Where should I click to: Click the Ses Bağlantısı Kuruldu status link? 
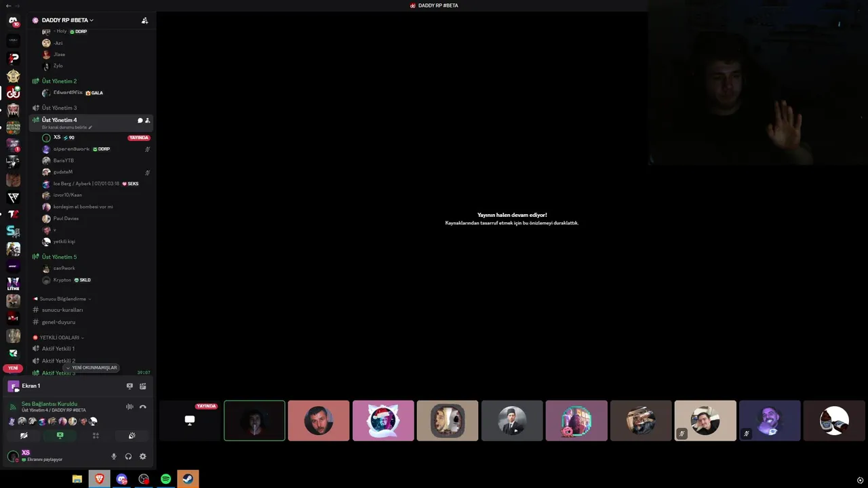(50, 404)
